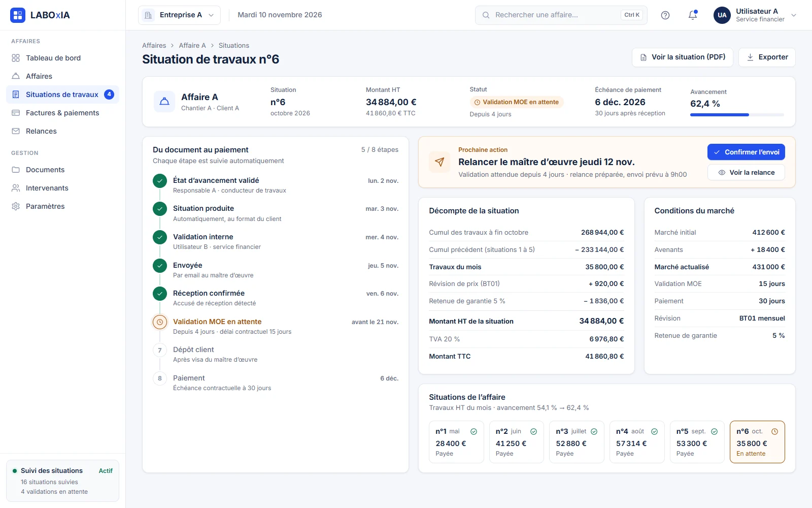812x508 pixels.
Task: Open Affaires in the sidebar
Action: [x=62, y=76]
